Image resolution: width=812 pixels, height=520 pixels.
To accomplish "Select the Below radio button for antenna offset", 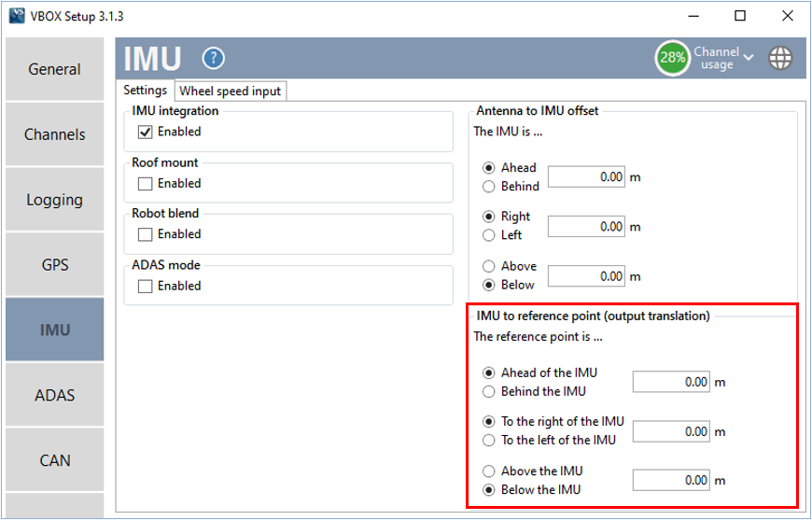I will [x=488, y=285].
